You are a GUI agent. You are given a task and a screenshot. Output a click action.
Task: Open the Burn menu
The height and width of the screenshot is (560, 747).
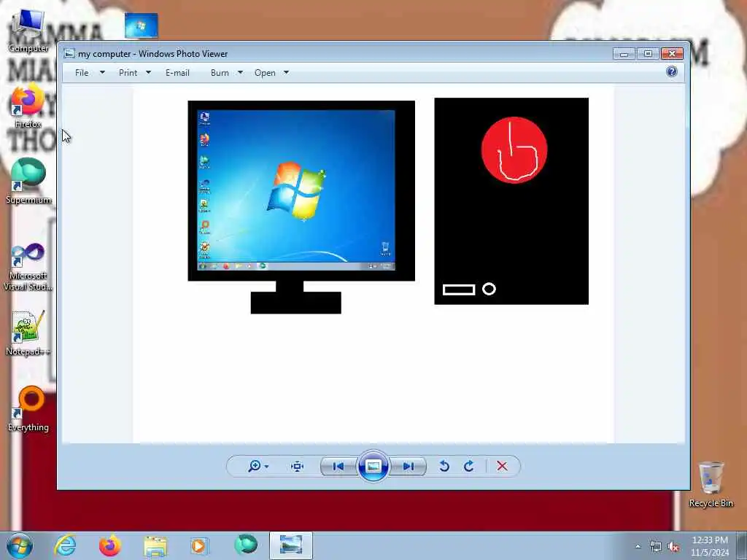(x=220, y=73)
